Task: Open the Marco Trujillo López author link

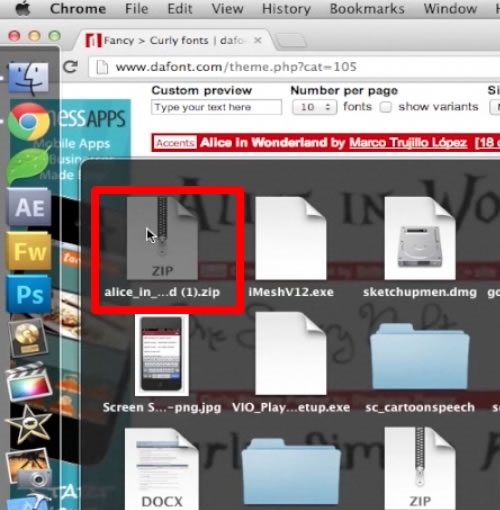Action: [x=408, y=143]
